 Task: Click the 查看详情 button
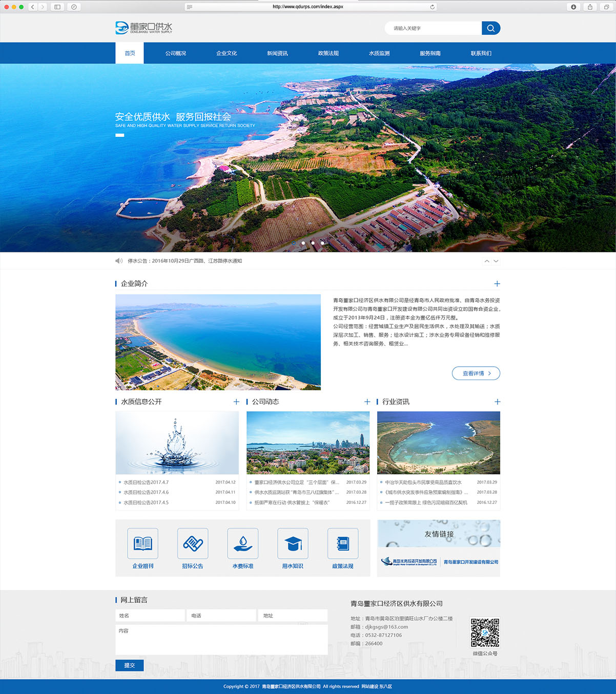[476, 373]
